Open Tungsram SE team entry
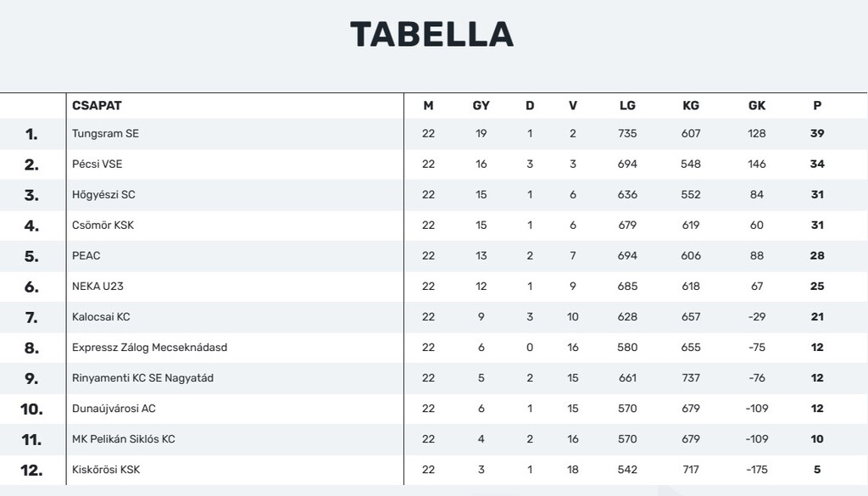Viewport: 868px width, 496px height. 105,133
